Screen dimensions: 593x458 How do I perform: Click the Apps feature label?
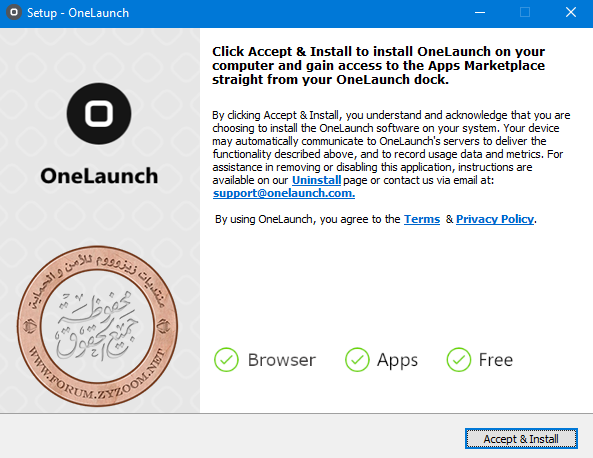click(397, 360)
